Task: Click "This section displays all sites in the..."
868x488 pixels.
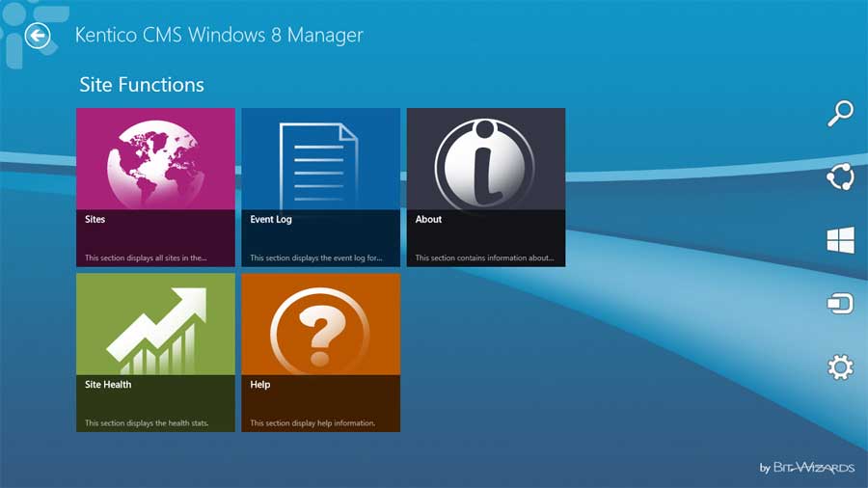Action: coord(146,258)
